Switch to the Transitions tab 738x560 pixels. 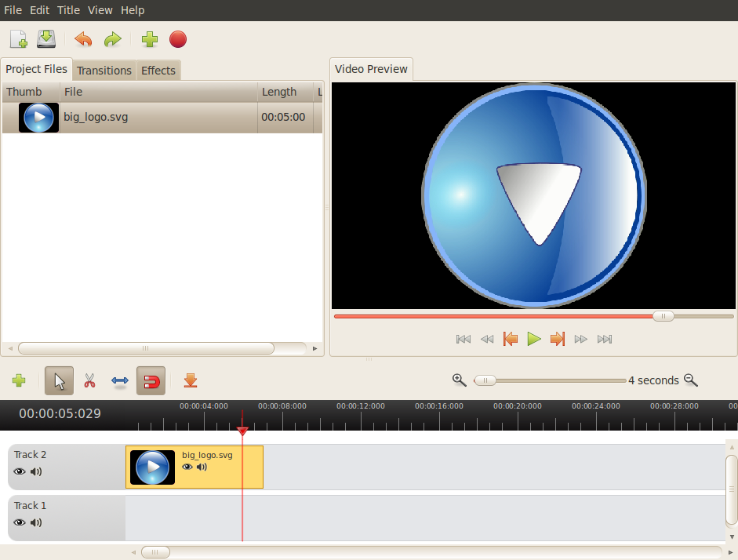point(104,71)
